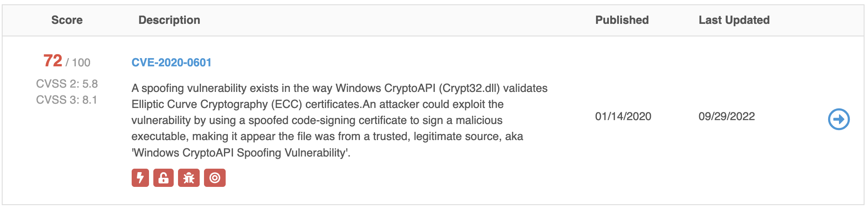Click the 'Windows CryptoAPI Spoofing Vulnerability' quoted text
This screenshot has width=868, height=209.
241,153
